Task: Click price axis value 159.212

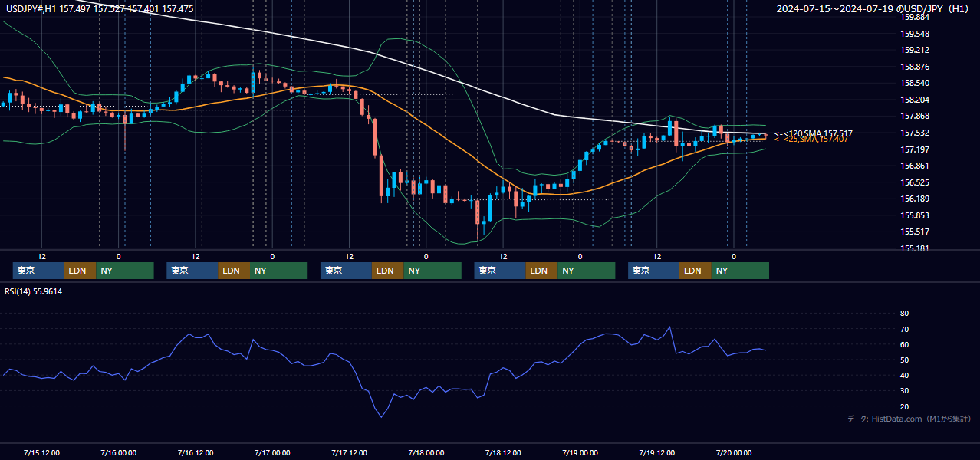Action: (x=914, y=51)
